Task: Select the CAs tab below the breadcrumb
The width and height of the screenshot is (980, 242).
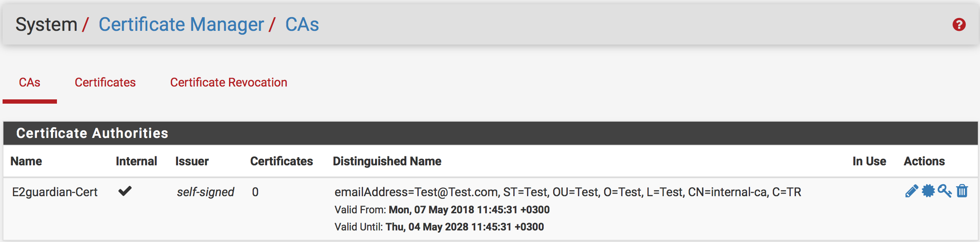Action: (x=30, y=82)
